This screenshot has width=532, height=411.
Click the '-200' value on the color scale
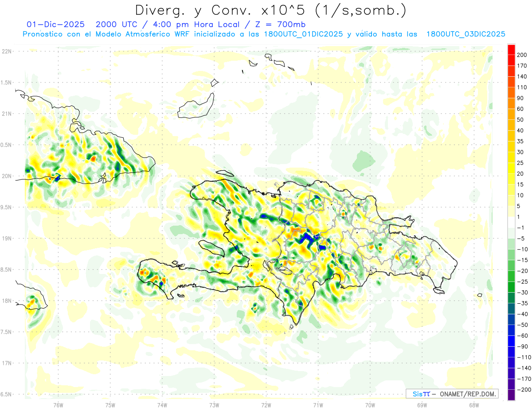click(x=523, y=390)
